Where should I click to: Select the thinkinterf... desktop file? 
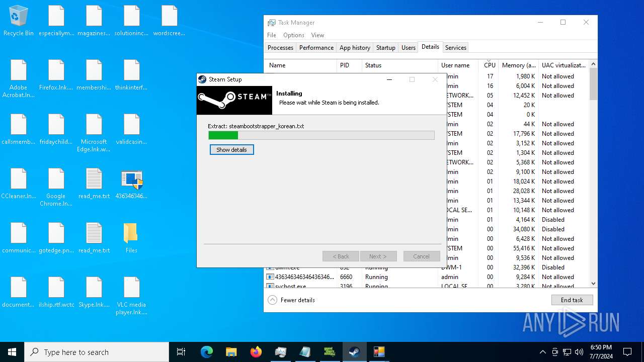click(x=132, y=75)
